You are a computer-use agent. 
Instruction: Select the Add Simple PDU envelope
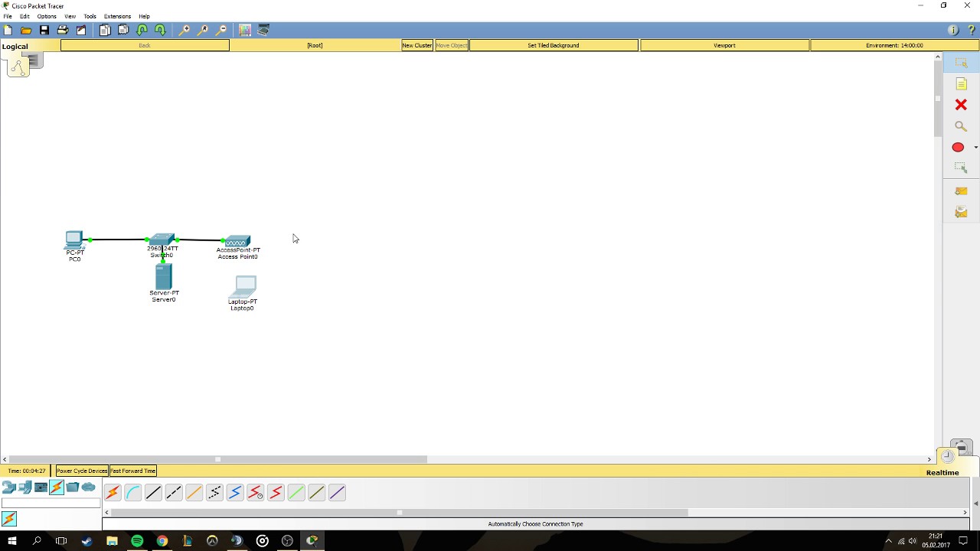(x=961, y=191)
